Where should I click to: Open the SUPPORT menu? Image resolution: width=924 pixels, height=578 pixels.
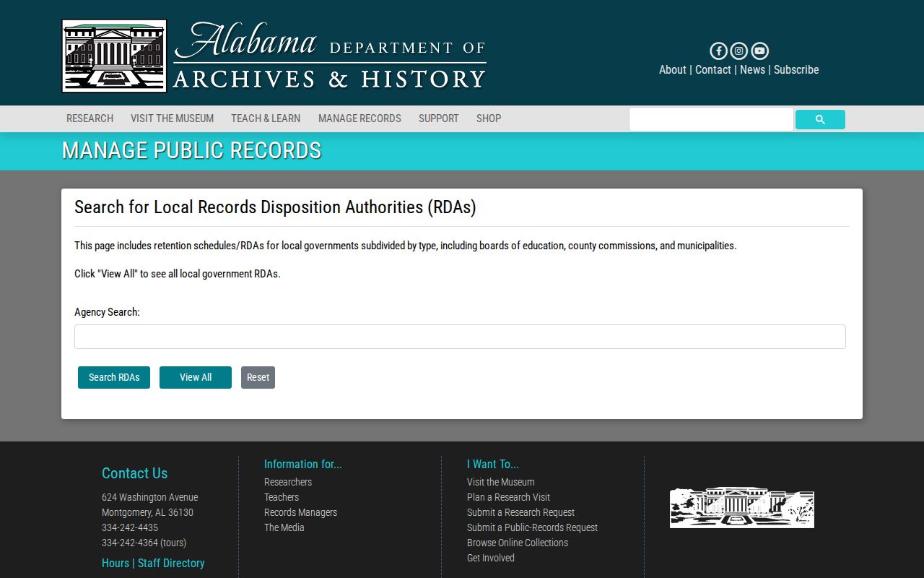(439, 118)
